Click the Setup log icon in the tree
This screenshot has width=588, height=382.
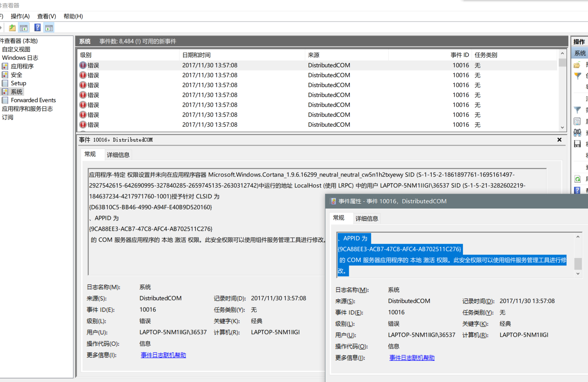click(x=5, y=83)
